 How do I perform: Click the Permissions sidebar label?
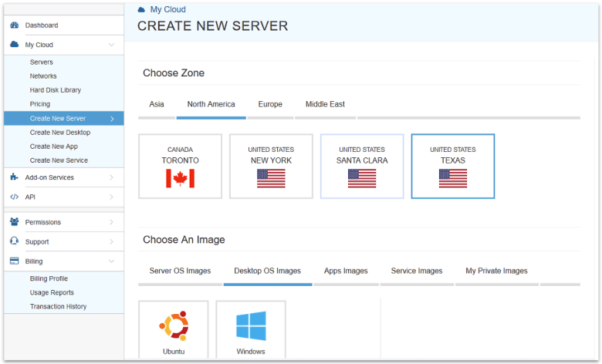point(43,222)
